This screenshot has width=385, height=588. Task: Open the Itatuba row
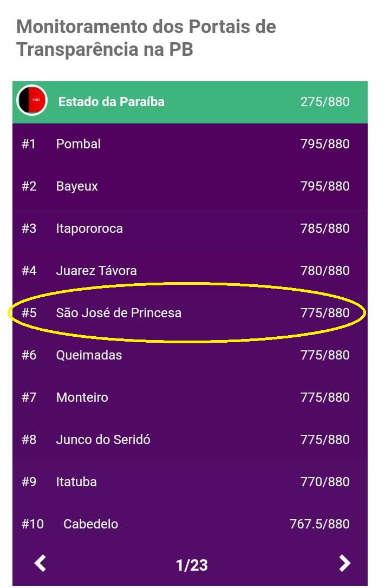pyautogui.click(x=190, y=482)
